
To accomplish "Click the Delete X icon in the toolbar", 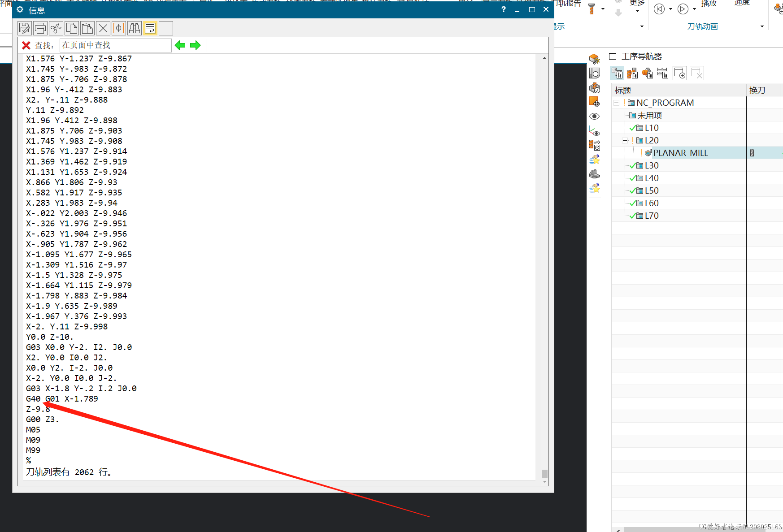I will [103, 28].
